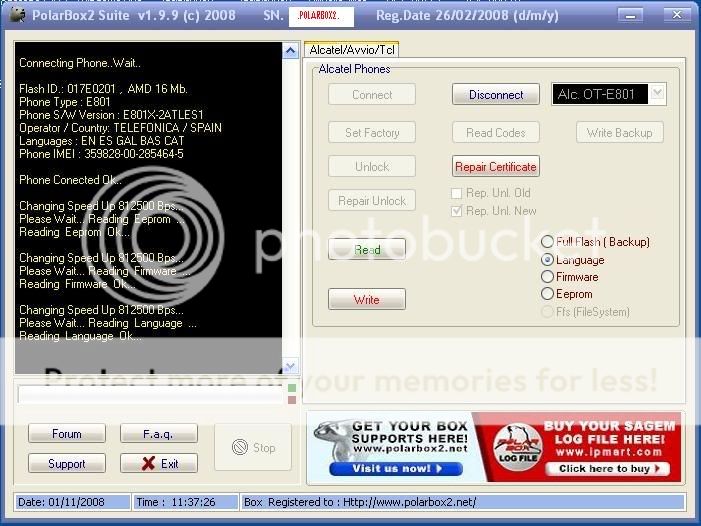Click the Time : 11:37:26 status entry
Image resolution: width=701 pixels, height=526 pixels.
click(186, 502)
